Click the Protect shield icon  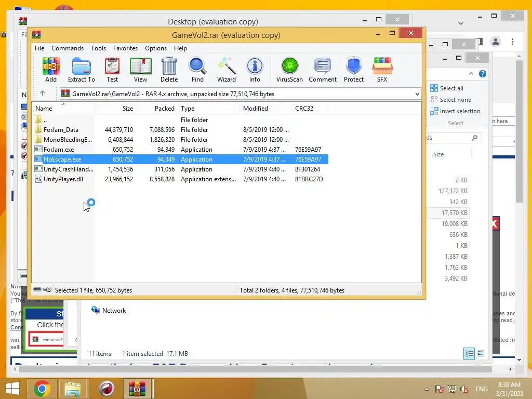click(353, 69)
